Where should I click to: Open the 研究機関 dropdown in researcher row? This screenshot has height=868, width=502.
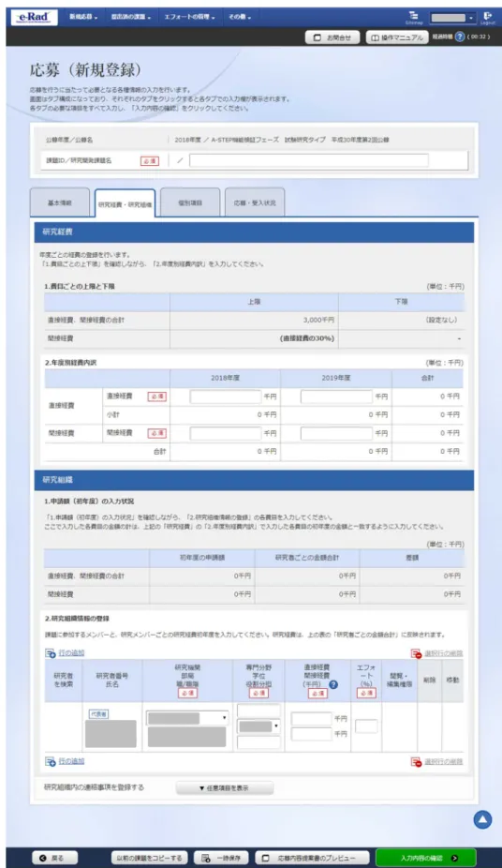[x=187, y=718]
